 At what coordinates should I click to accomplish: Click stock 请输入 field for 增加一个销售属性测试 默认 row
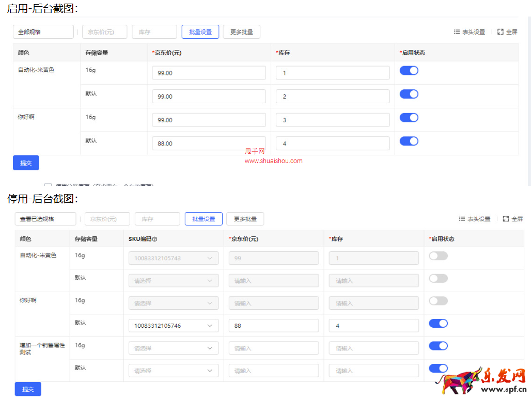coord(374,371)
